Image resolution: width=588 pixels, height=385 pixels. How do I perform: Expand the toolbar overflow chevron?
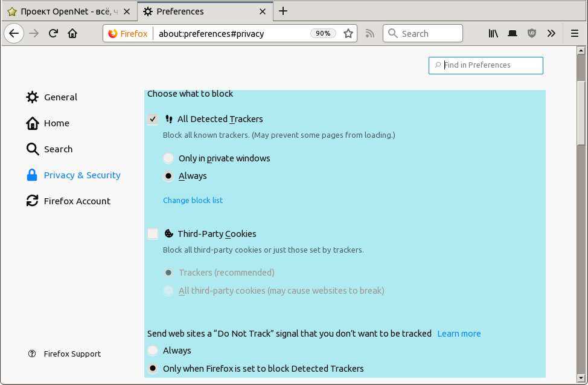(551, 34)
